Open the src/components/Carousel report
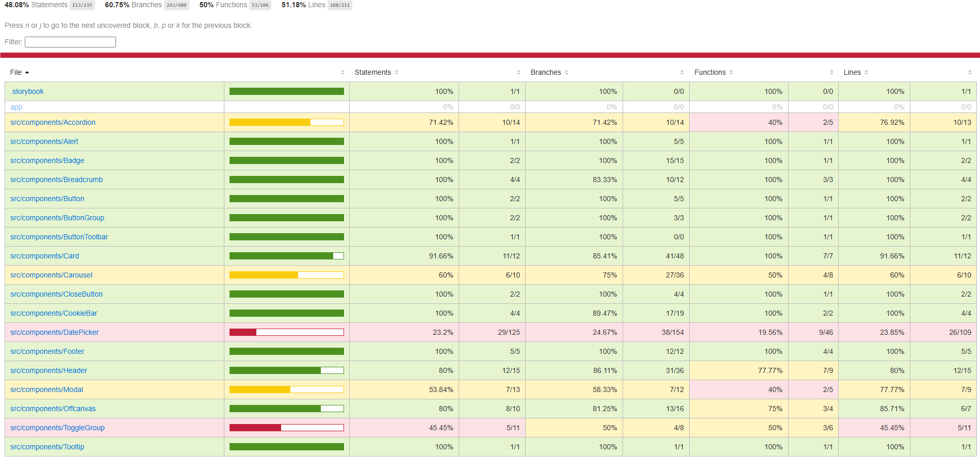This screenshot has height=472, width=980. (51, 275)
